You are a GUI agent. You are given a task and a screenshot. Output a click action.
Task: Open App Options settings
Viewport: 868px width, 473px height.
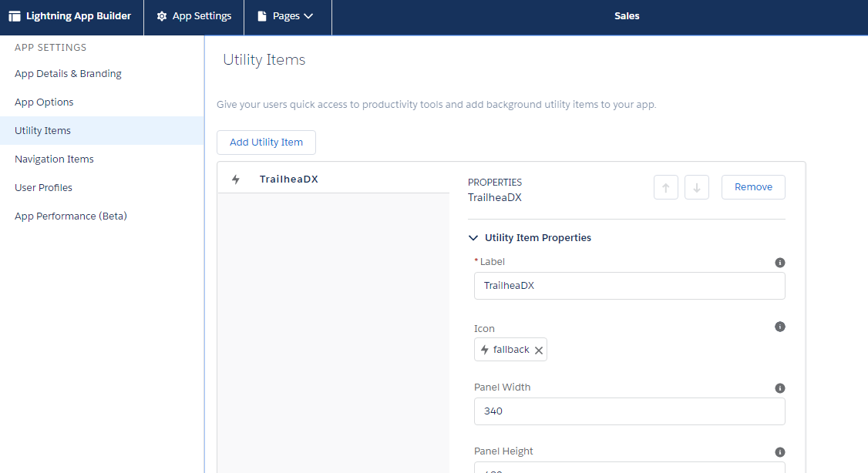(44, 102)
